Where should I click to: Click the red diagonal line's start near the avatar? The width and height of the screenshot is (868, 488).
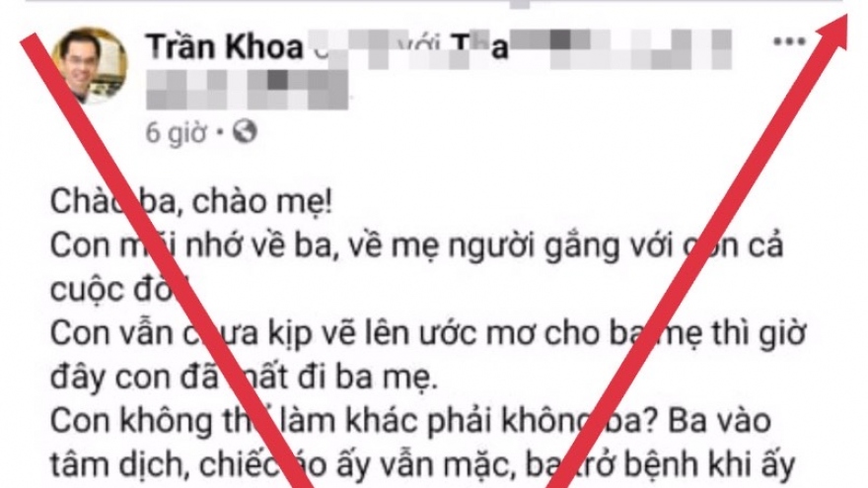(x=34, y=47)
